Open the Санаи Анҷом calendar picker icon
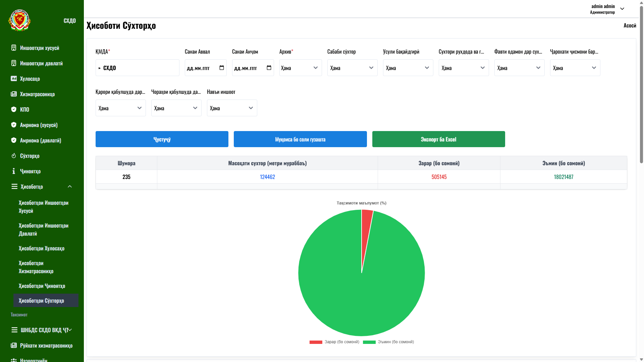 (x=269, y=68)
